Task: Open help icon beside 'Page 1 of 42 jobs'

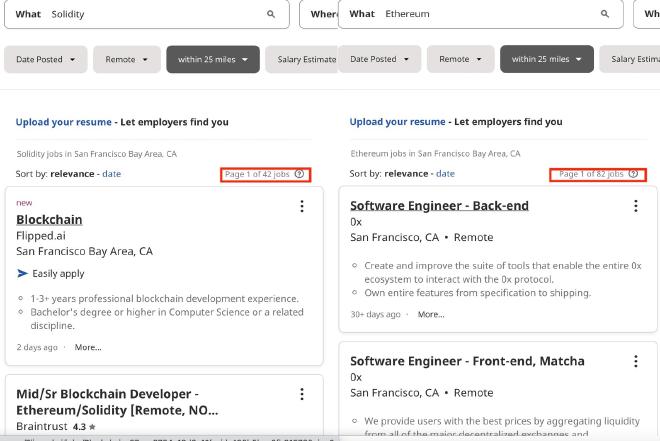Action: click(299, 174)
